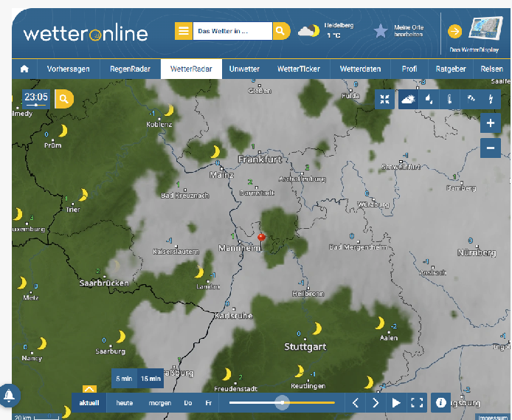Step back one radar frame
512x420 pixels.
coord(356,403)
